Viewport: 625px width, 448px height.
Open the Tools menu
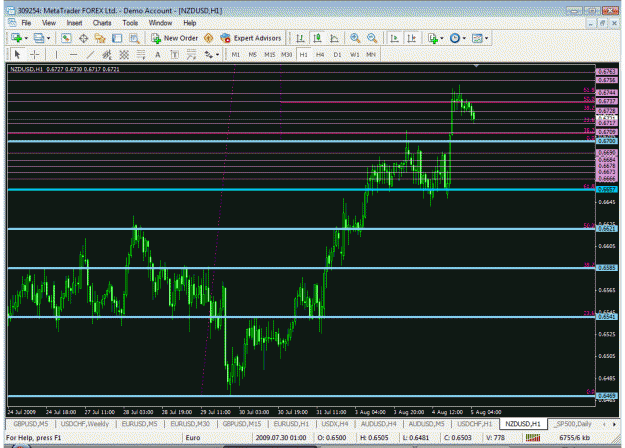coord(130,23)
